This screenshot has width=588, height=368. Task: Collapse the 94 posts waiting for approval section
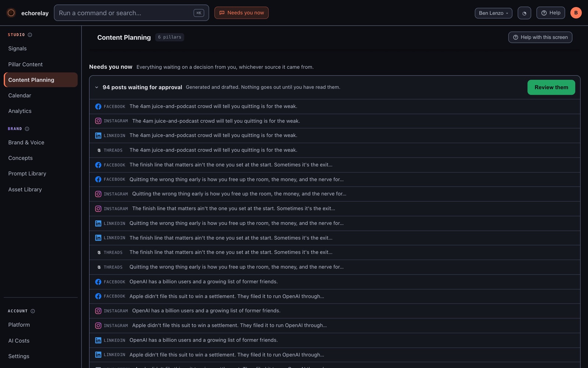tap(97, 88)
